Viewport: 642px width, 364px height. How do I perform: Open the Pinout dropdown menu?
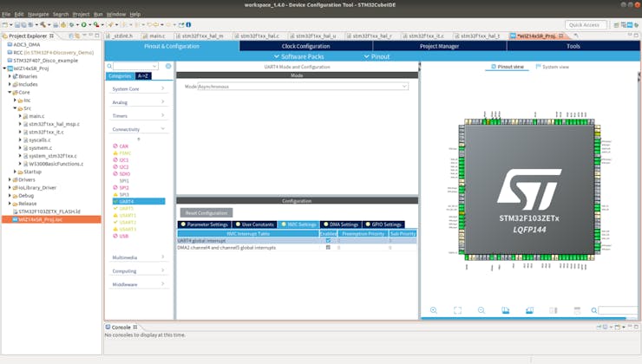point(377,56)
